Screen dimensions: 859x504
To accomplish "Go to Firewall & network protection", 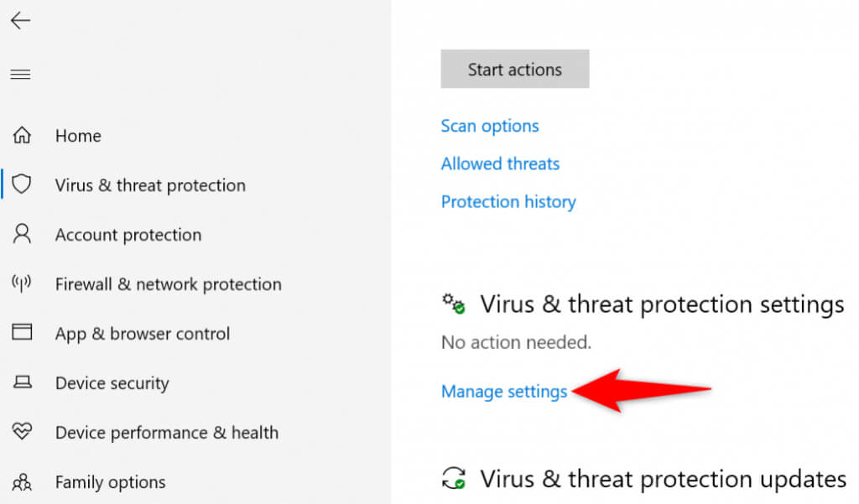I will (x=169, y=284).
